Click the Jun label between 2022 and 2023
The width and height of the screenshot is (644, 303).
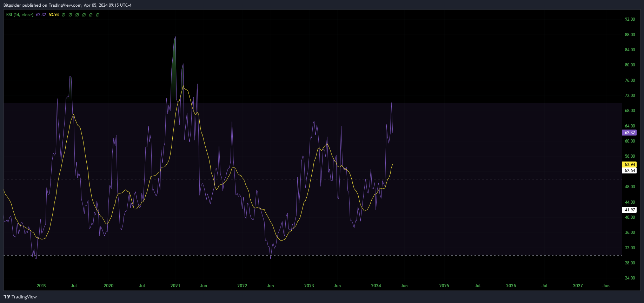pos(270,286)
